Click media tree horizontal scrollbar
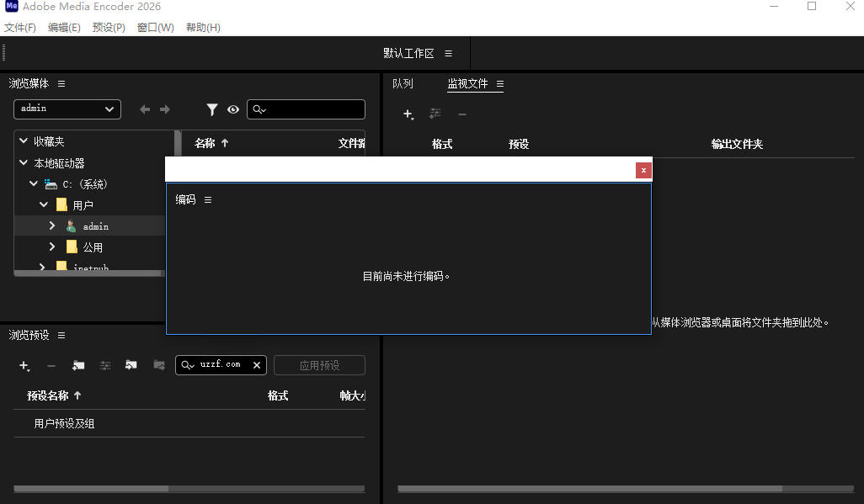 click(x=88, y=273)
